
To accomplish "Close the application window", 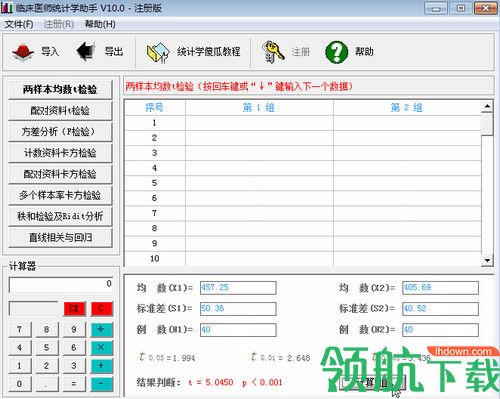I will pyautogui.click(x=486, y=8).
